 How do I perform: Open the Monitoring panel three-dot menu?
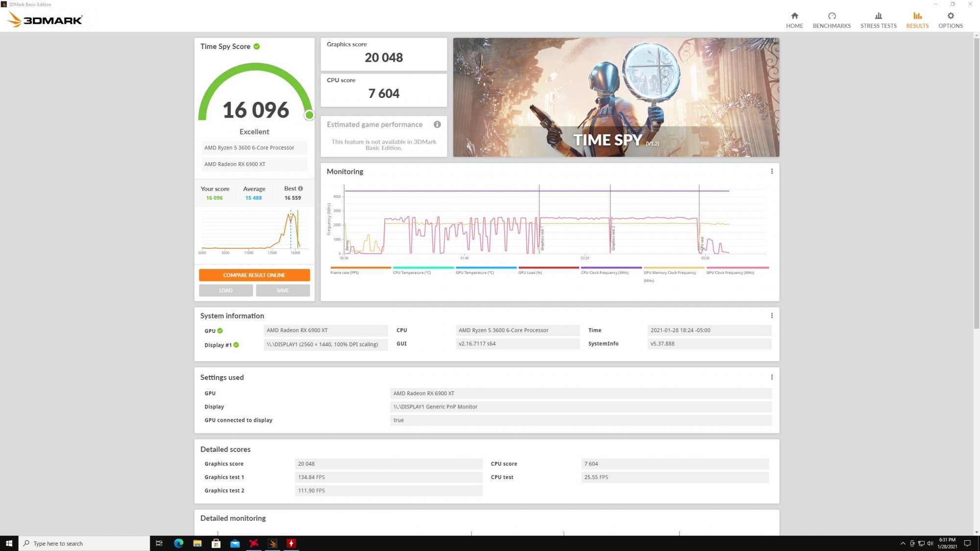tap(772, 171)
